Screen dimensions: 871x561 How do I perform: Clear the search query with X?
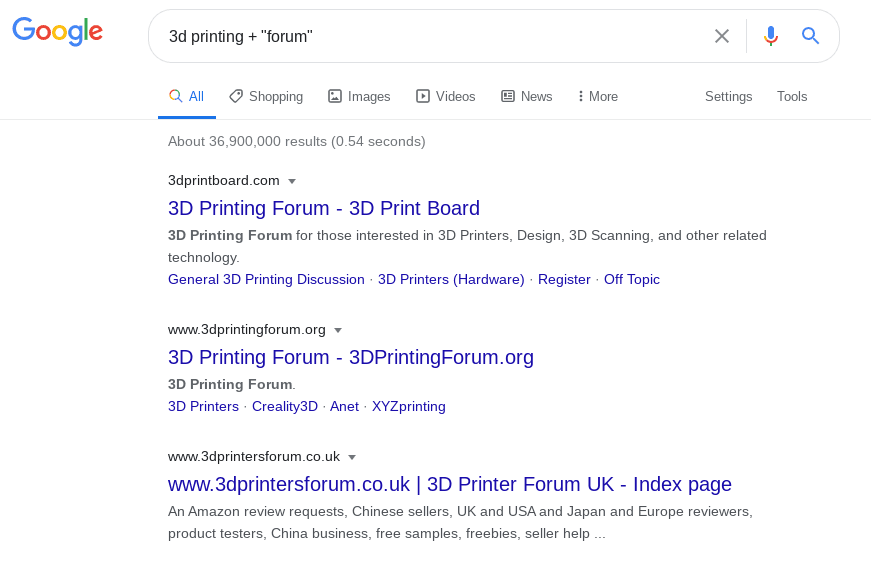pos(722,36)
